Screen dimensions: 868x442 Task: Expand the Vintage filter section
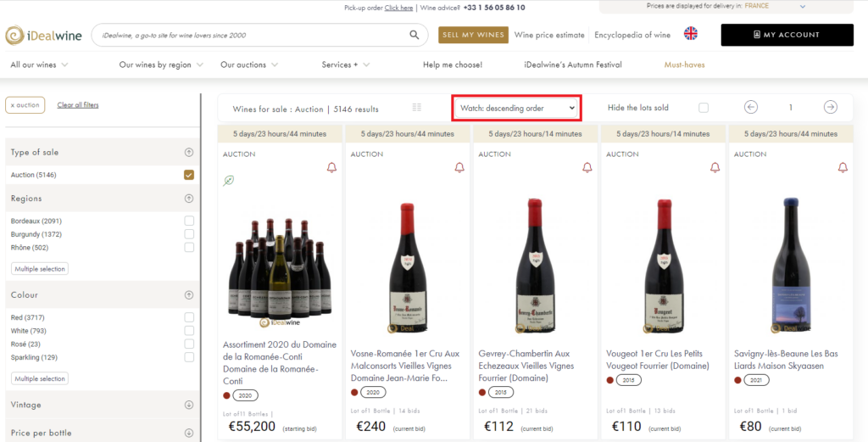pos(189,405)
